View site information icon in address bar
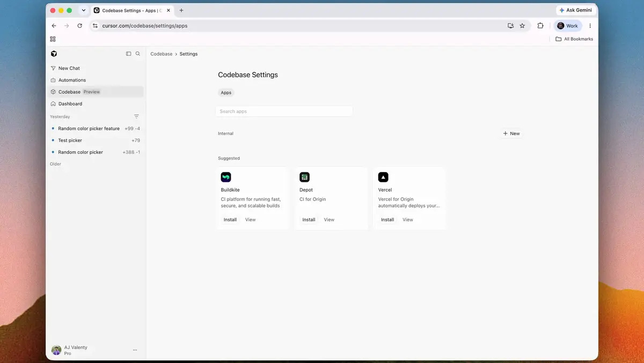 95,26
